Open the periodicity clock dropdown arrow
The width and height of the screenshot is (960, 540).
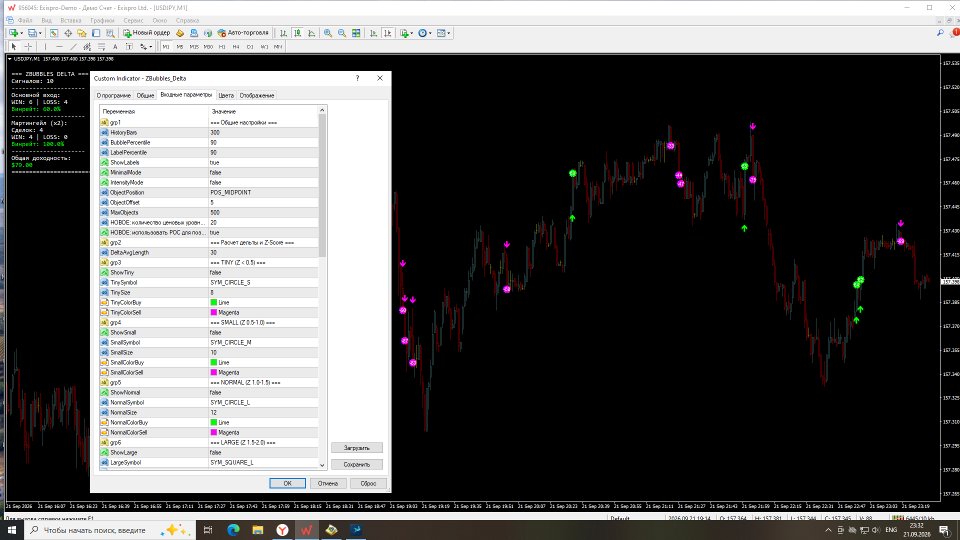coord(430,33)
